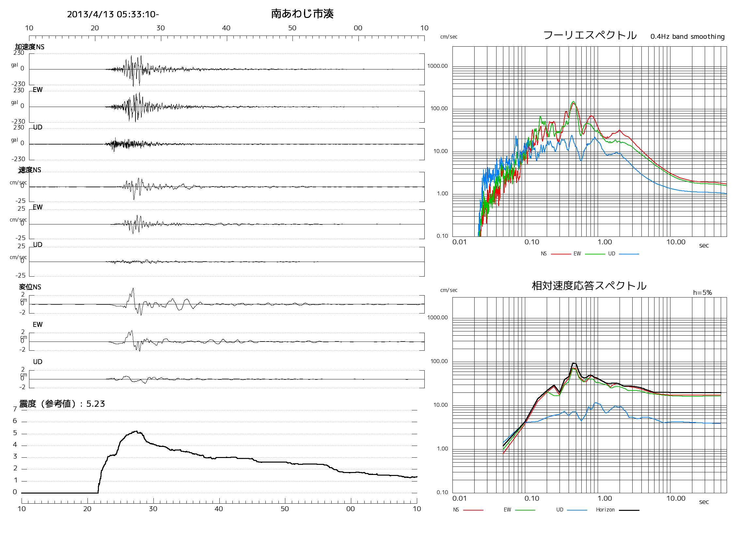The width and height of the screenshot is (756, 534).
Task: Click the station title 南あわじ市湊
Action: tap(302, 14)
